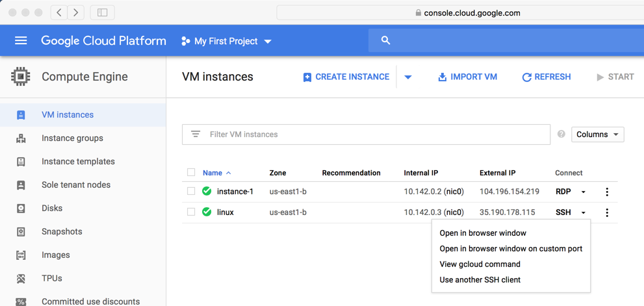The height and width of the screenshot is (306, 644).
Task: Open the My First Project dropdown
Action: tap(226, 41)
